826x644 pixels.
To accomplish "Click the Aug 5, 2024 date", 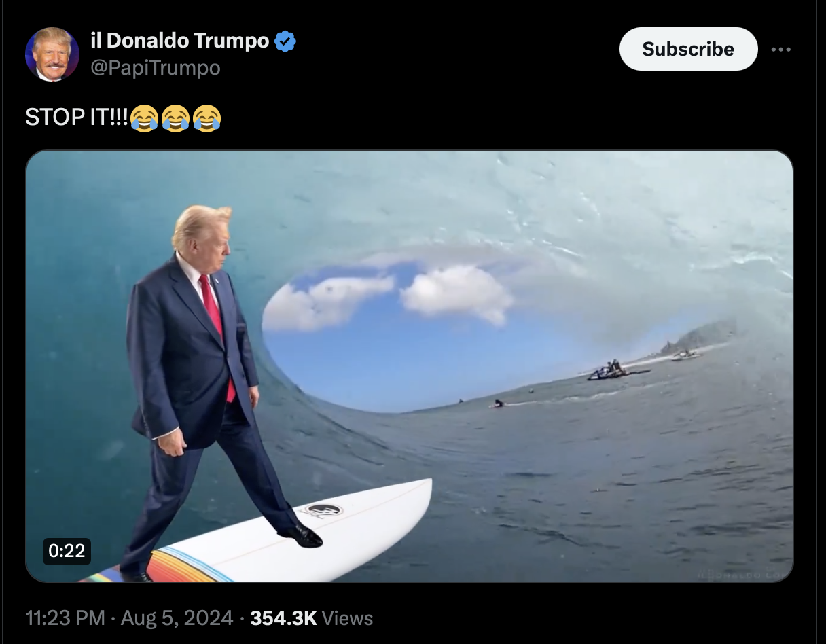I will (x=177, y=618).
